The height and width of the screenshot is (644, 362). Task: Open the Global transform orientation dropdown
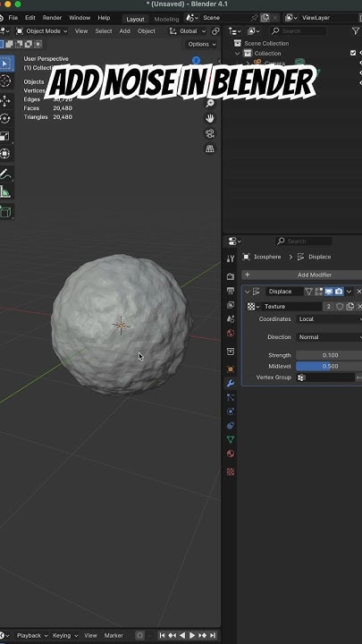coord(188,31)
